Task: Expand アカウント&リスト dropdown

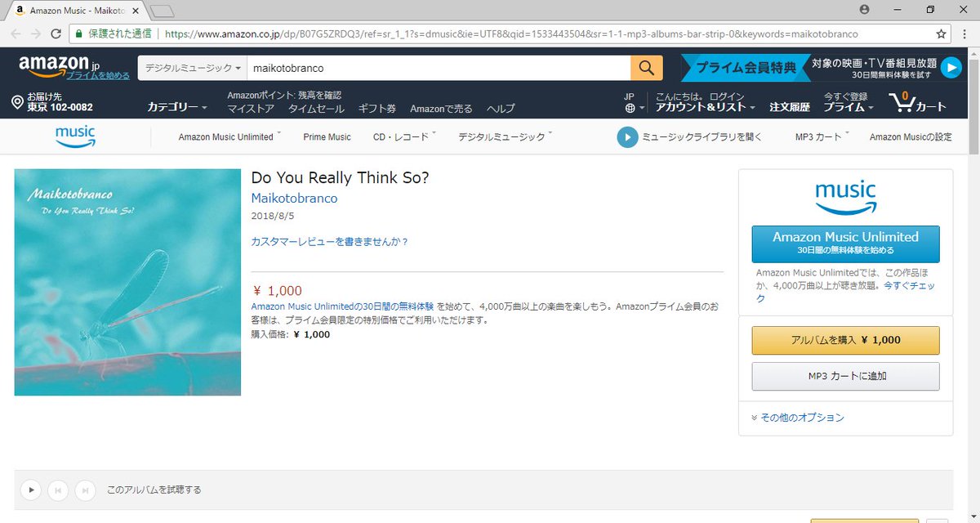Action: [705, 107]
